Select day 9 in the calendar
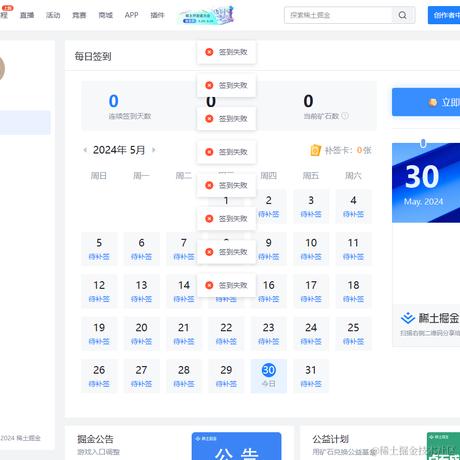 (269, 249)
